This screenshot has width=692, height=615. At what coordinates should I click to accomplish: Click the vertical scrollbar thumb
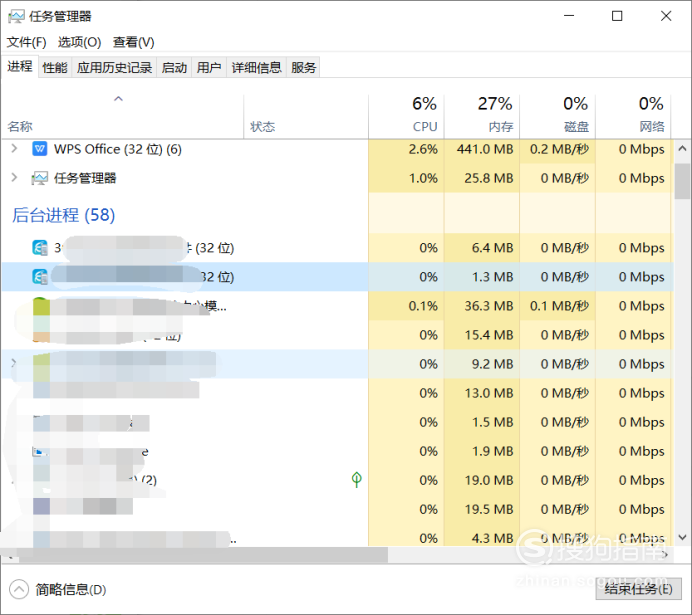click(x=682, y=181)
